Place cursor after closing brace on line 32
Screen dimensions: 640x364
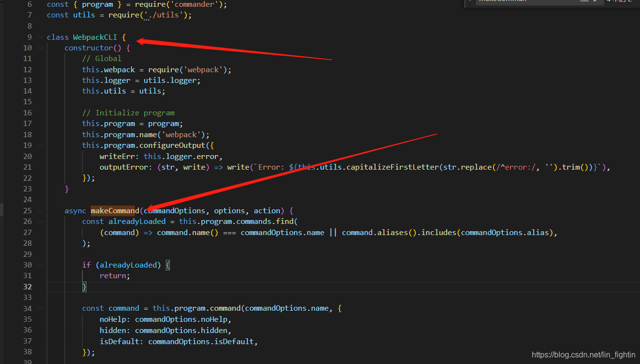point(87,286)
